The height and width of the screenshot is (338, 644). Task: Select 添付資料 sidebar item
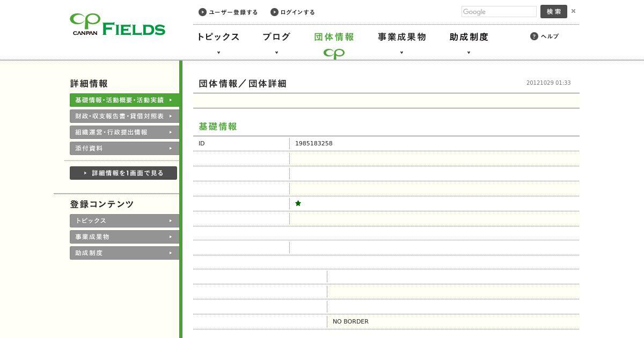tap(125, 148)
